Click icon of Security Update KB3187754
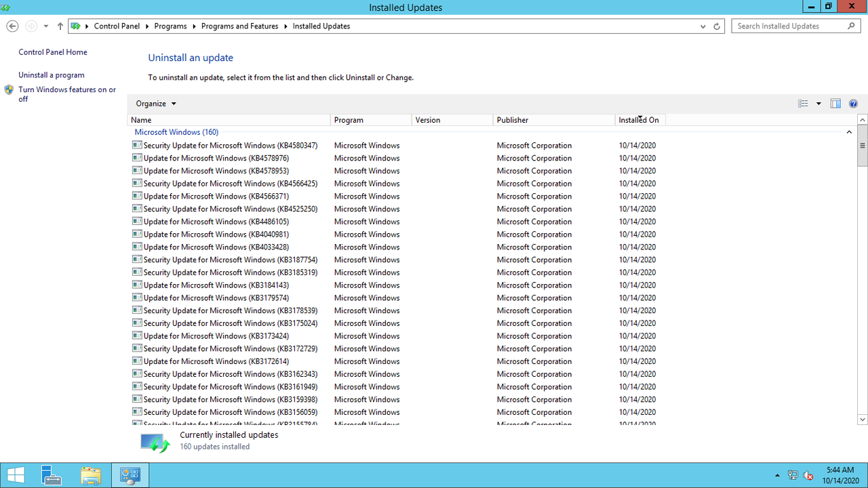 (x=137, y=260)
